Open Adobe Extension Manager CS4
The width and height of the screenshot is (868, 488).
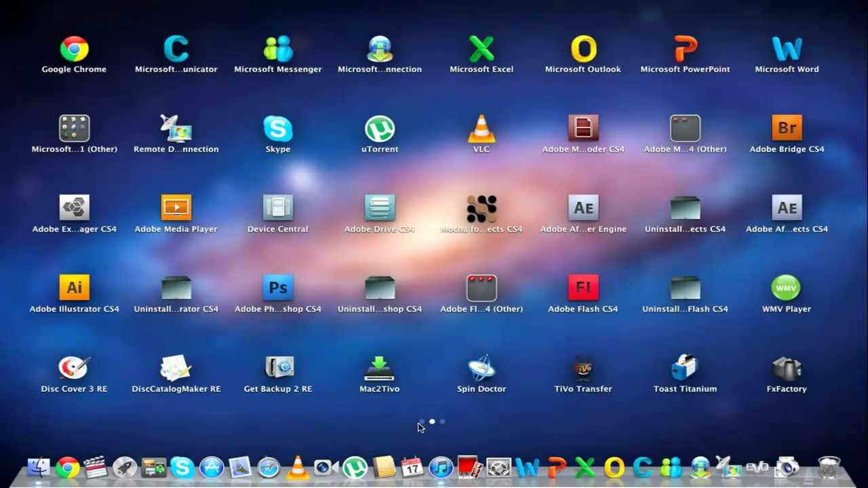(74, 208)
